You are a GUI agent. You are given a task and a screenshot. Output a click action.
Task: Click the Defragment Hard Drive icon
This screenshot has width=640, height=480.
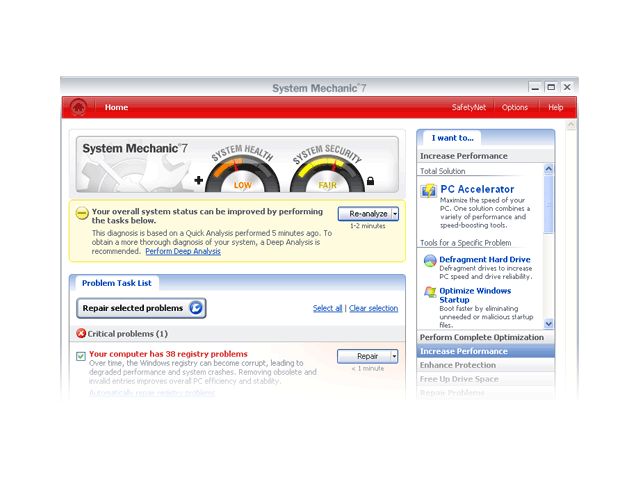(430, 260)
